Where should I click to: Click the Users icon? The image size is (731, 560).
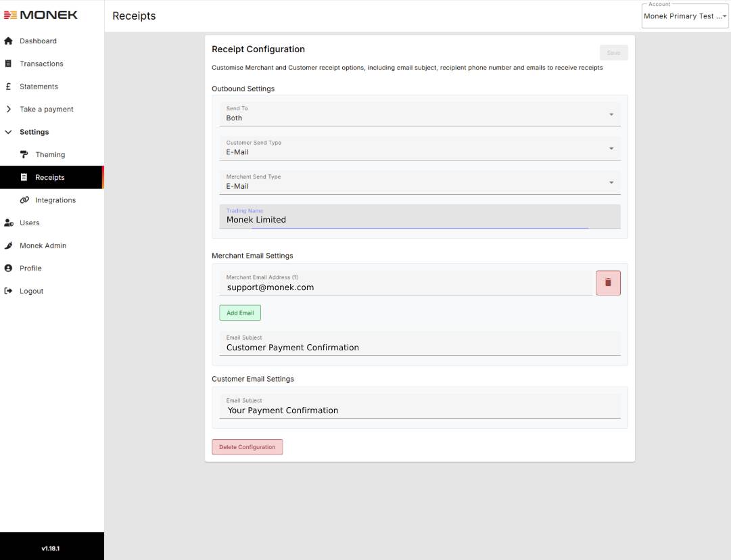pyautogui.click(x=8, y=223)
